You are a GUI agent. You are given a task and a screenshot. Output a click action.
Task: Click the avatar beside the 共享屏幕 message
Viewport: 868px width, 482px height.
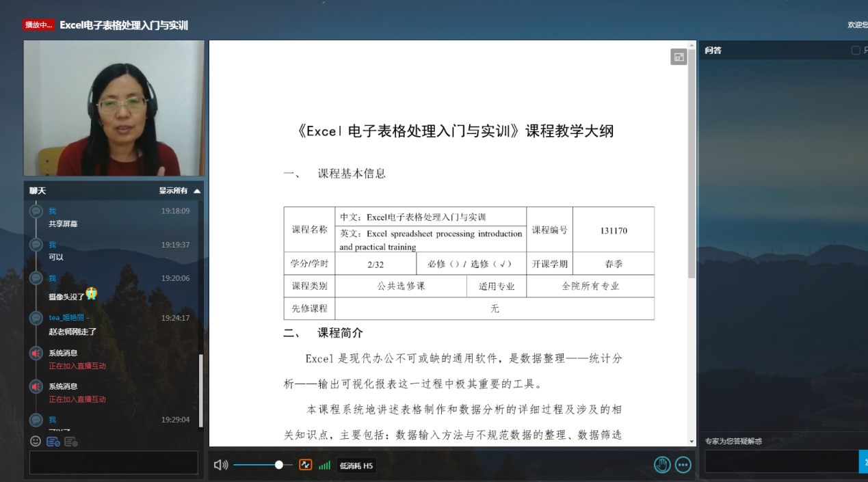(36, 211)
